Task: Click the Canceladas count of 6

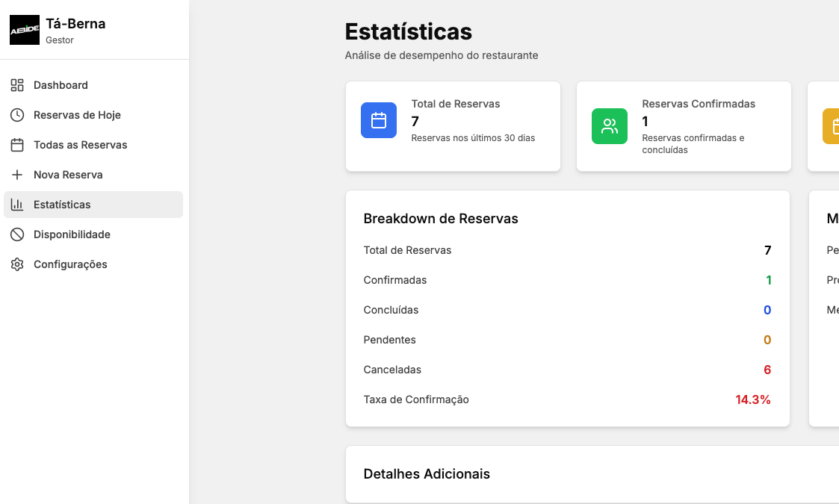Action: pyautogui.click(x=767, y=370)
